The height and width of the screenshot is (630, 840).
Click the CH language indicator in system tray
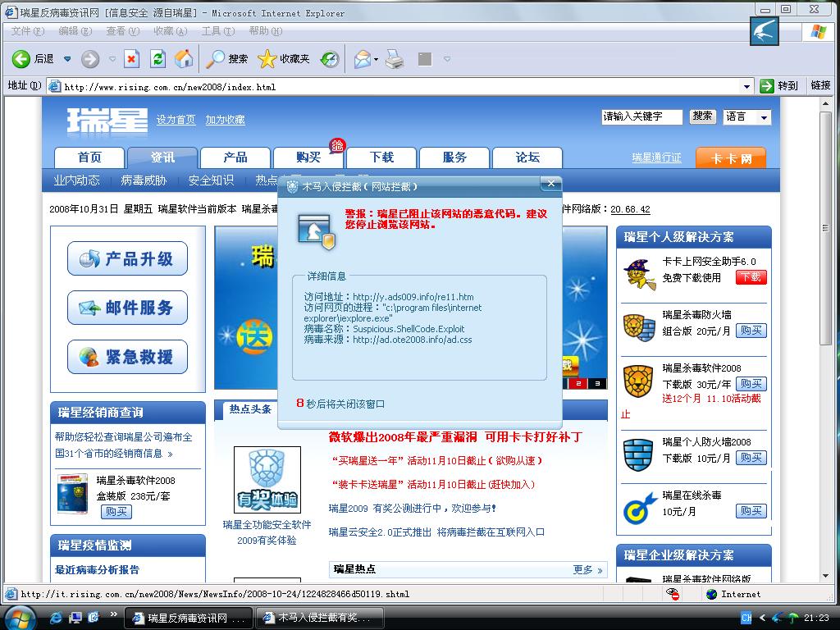click(746, 618)
